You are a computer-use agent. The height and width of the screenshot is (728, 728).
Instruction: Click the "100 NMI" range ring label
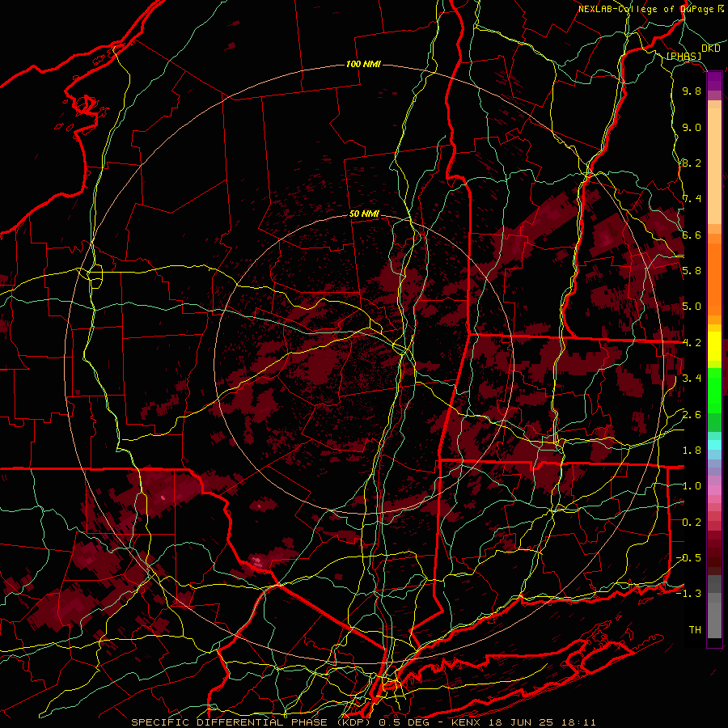363,64
